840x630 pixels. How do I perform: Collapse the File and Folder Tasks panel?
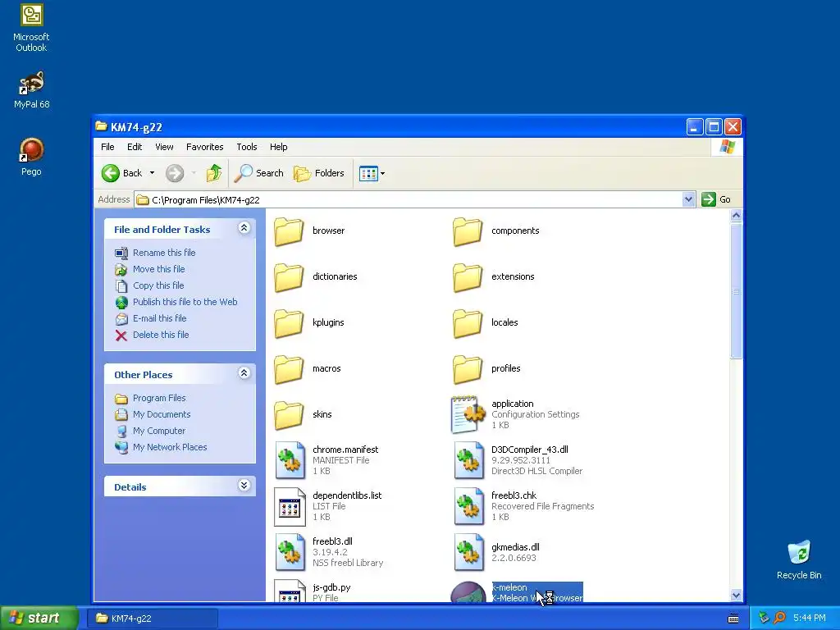tap(244, 228)
